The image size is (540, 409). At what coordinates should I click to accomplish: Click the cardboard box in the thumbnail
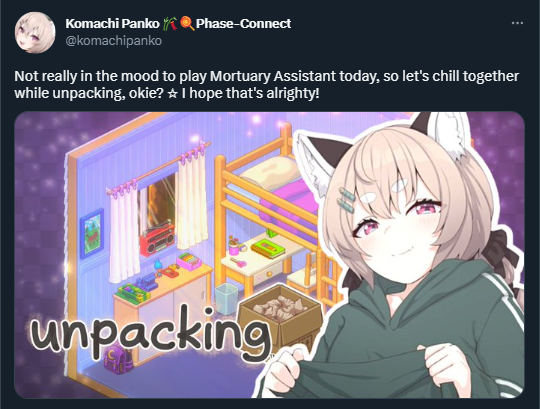pos(281,317)
